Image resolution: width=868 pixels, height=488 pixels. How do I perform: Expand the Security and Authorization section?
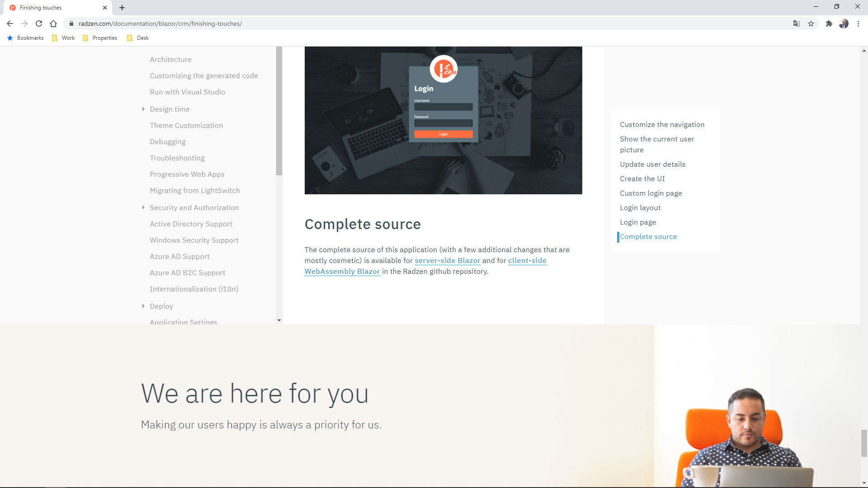coord(143,207)
